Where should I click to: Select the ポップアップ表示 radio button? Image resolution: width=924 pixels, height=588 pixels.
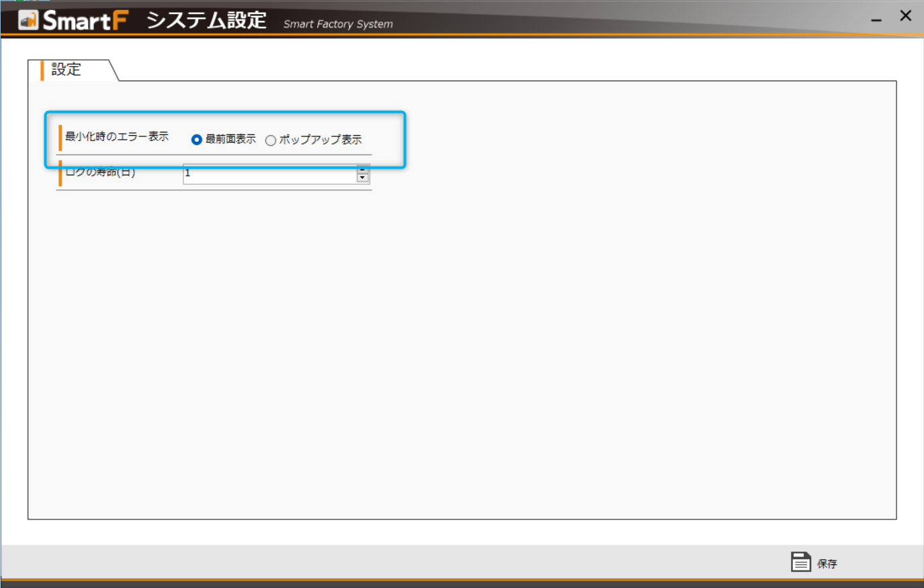tap(271, 140)
